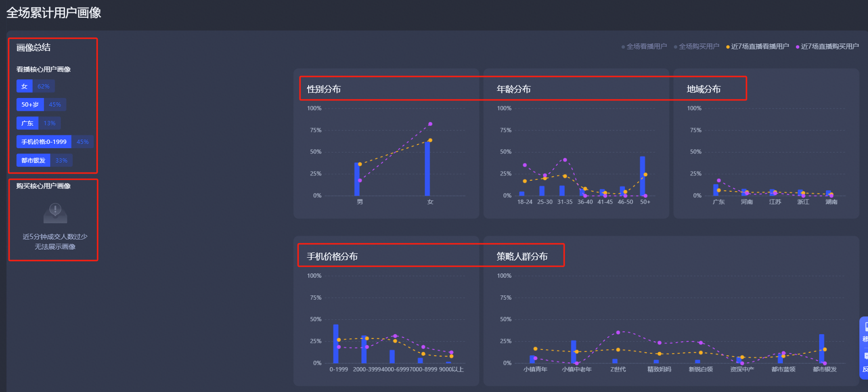Click the 4000-6999 price axis label

click(395, 369)
